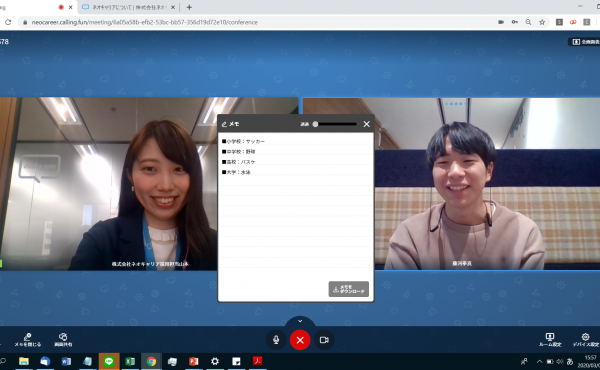Bookmark this page with the star icon
600x370 pixels.
pos(542,22)
